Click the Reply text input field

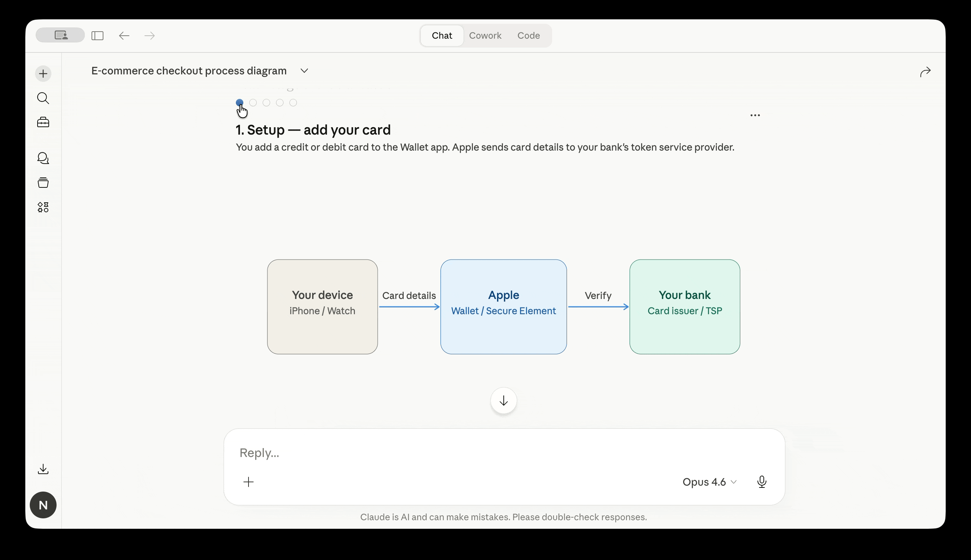tap(462, 453)
